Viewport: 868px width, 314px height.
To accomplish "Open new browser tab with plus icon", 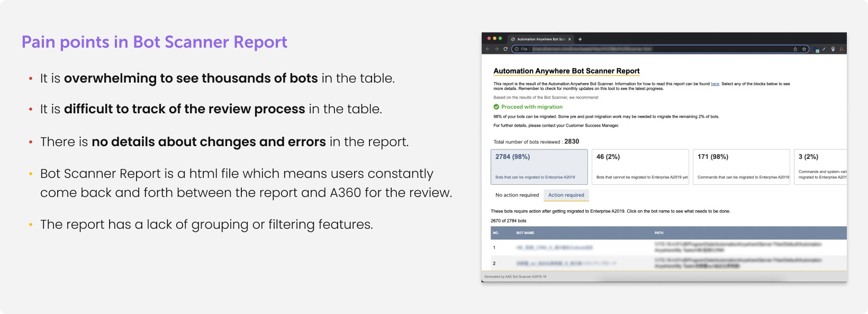I will (x=580, y=39).
